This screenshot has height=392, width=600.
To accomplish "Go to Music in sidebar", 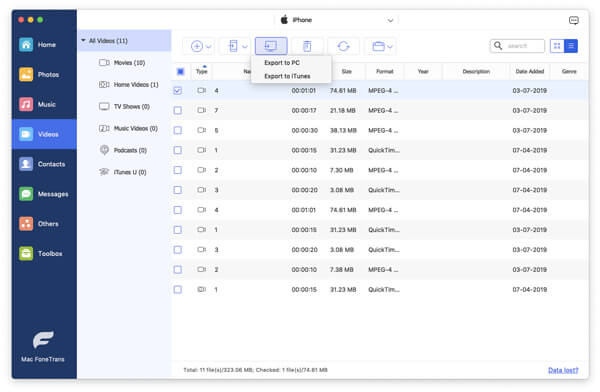I will pos(44,104).
